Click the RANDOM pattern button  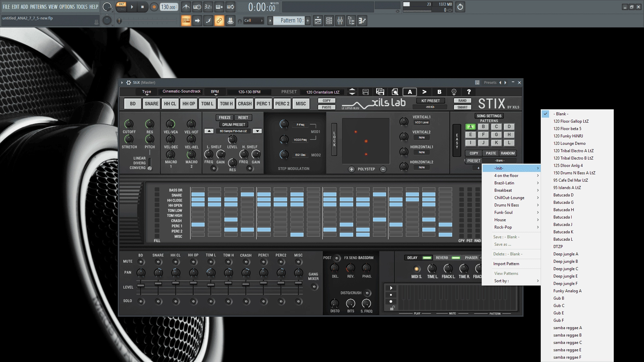tap(507, 153)
